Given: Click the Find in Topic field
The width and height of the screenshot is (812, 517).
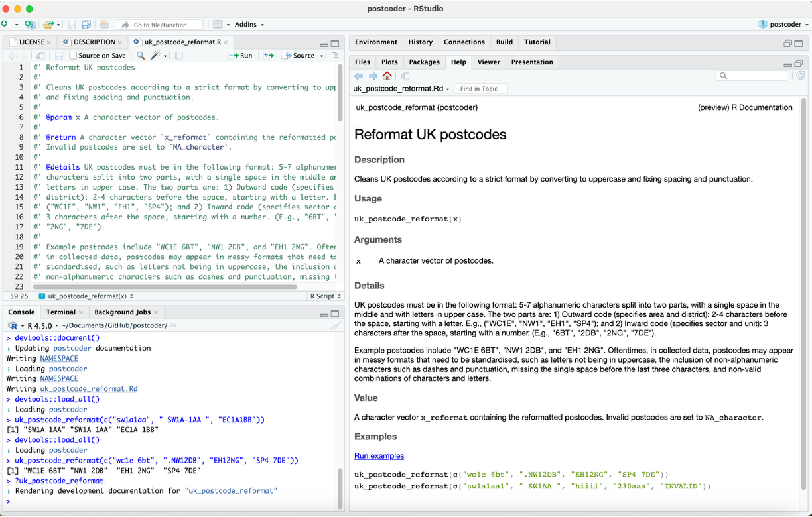Looking at the screenshot, I should tap(482, 89).
